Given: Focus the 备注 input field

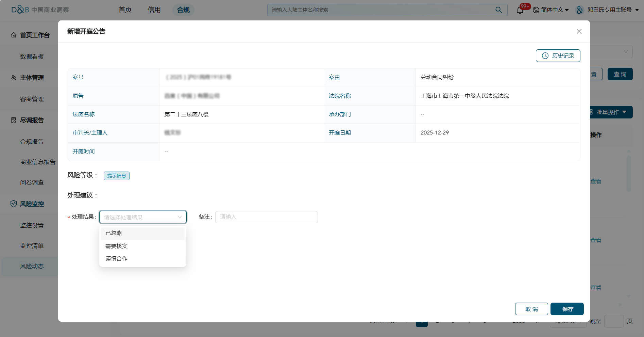Looking at the screenshot, I should point(266,217).
